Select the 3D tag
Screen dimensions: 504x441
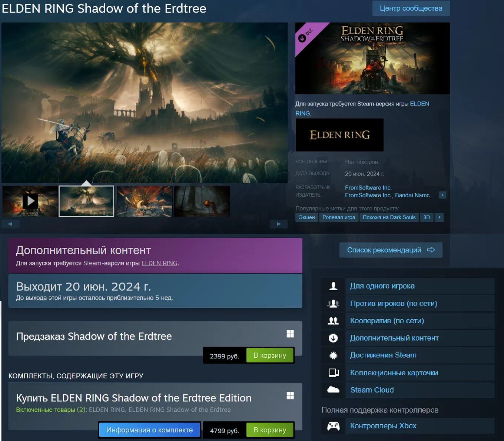[427, 217]
